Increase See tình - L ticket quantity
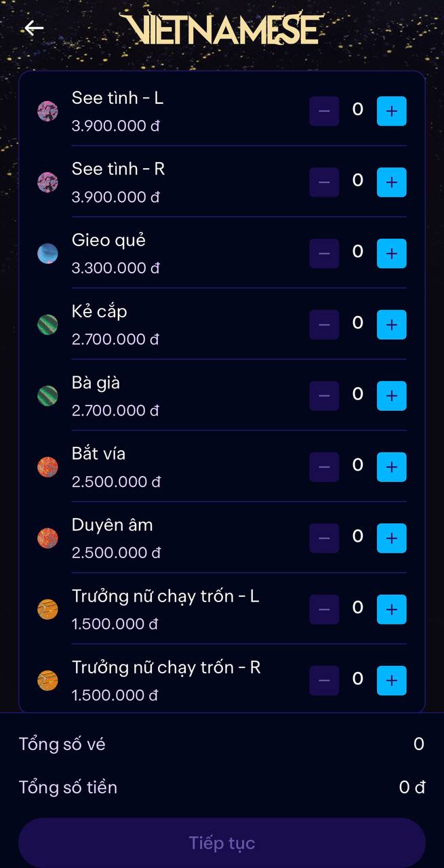 [x=391, y=111]
